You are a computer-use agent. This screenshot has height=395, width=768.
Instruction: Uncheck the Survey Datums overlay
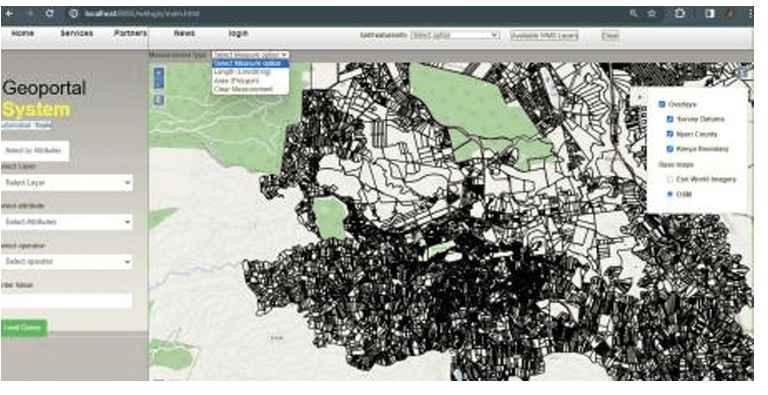670,119
